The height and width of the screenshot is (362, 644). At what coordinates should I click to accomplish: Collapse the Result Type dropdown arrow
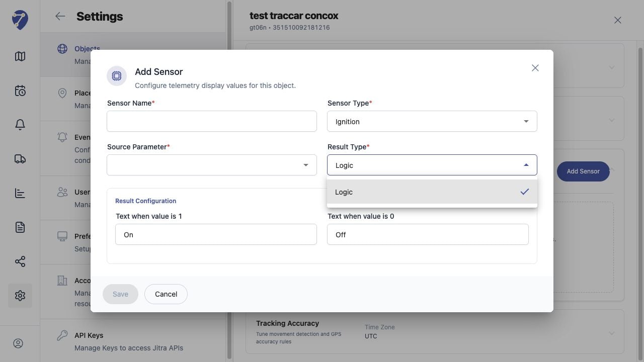(x=526, y=165)
